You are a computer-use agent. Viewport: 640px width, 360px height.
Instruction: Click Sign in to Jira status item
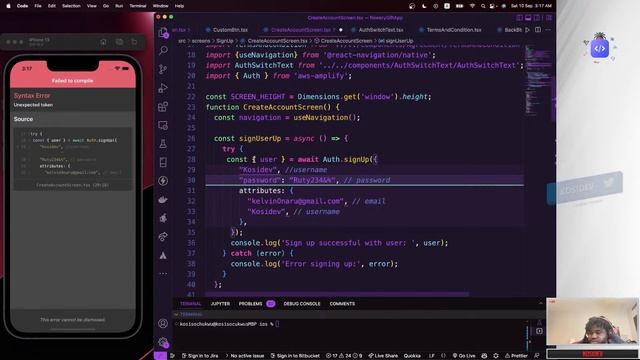pyautogui.click(x=200, y=356)
